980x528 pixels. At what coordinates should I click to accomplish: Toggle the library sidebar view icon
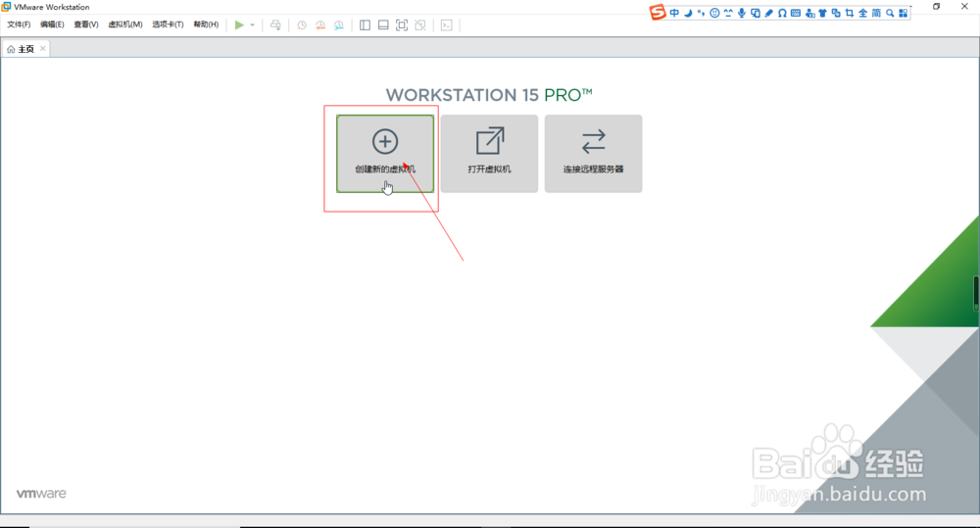pyautogui.click(x=365, y=25)
